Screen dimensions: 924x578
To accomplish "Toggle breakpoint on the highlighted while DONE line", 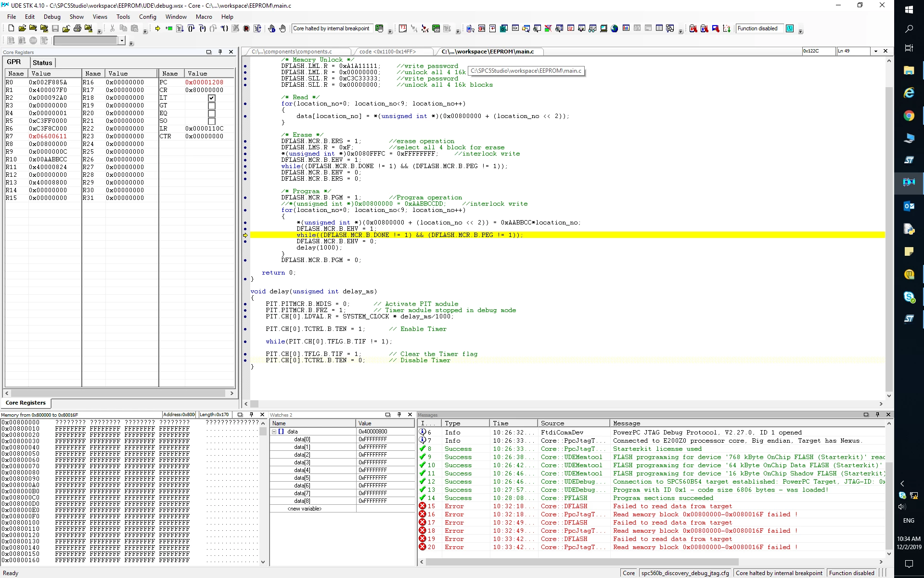I will [245, 235].
